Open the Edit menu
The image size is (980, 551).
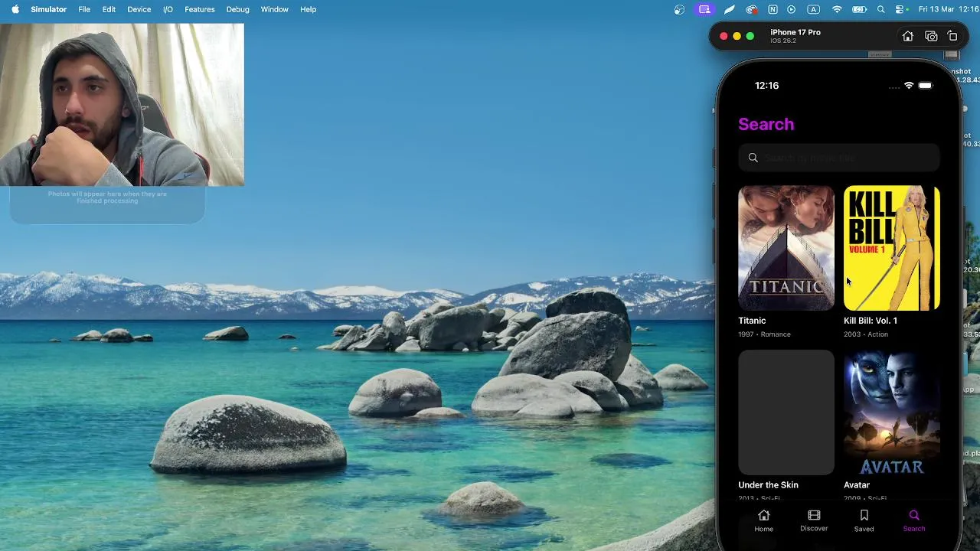tap(109, 9)
